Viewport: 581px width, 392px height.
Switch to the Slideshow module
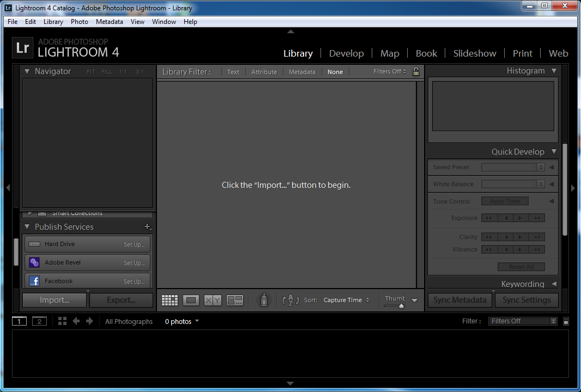pos(475,53)
